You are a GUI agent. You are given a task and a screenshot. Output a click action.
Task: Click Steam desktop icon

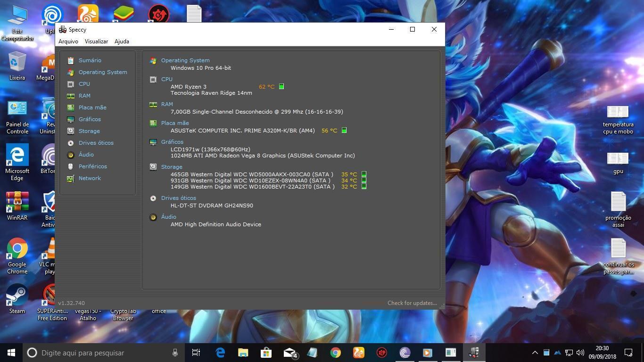click(x=17, y=298)
